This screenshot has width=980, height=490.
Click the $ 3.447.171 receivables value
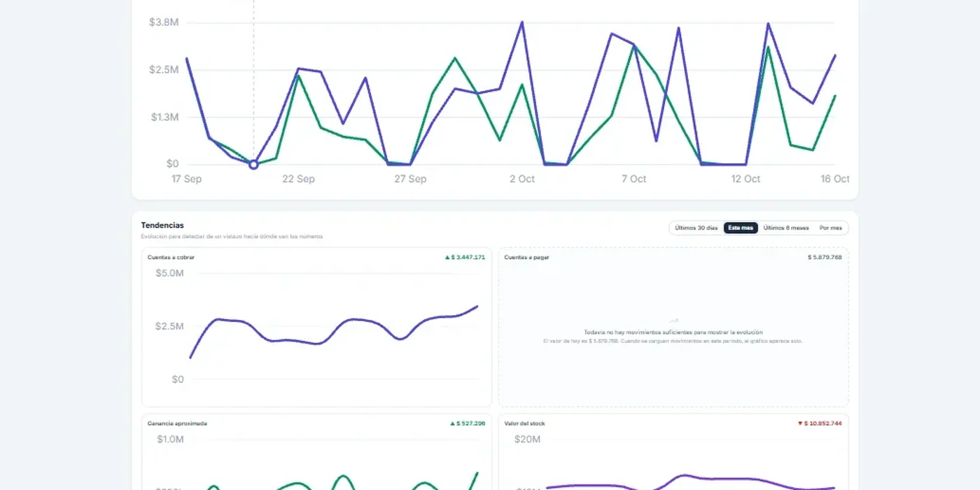pos(465,258)
